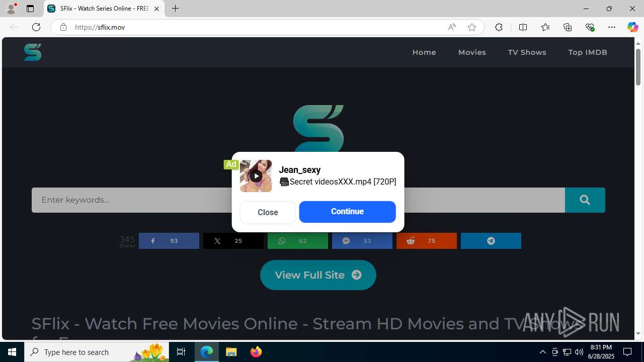
Task: Click the address bar URL sflix.mov
Action: pos(100,27)
